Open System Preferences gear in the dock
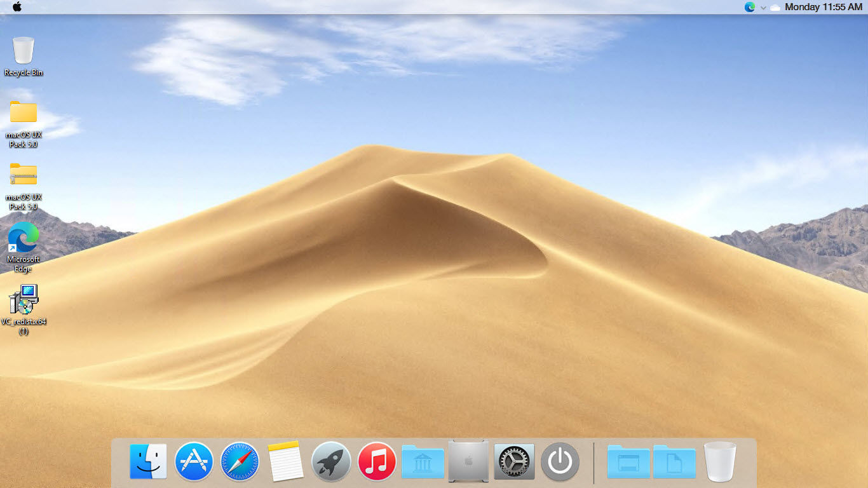Viewport: 868px width, 488px height. 514,461
